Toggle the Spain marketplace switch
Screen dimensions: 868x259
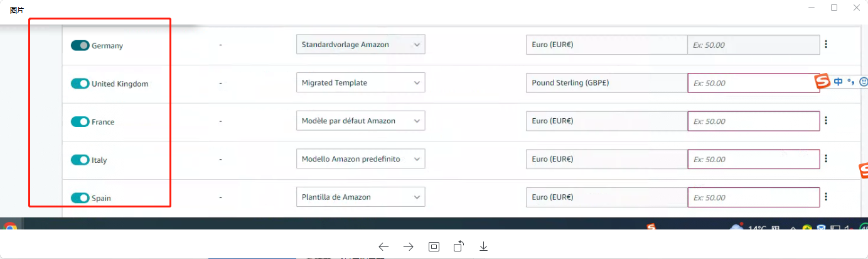pyautogui.click(x=80, y=198)
